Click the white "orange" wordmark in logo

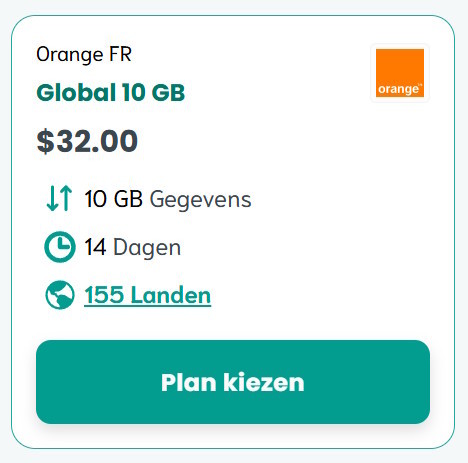[400, 89]
